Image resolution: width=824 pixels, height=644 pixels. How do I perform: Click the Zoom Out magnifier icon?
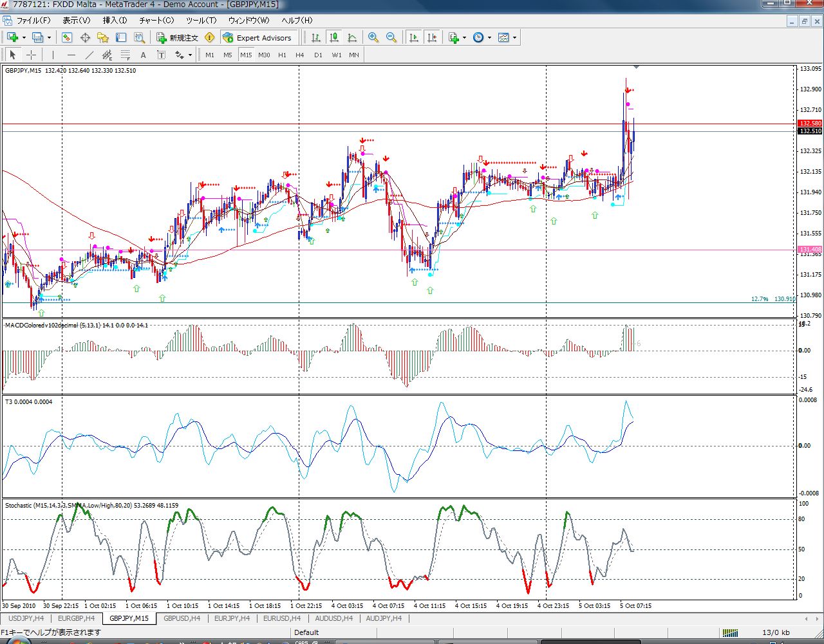coord(391,38)
